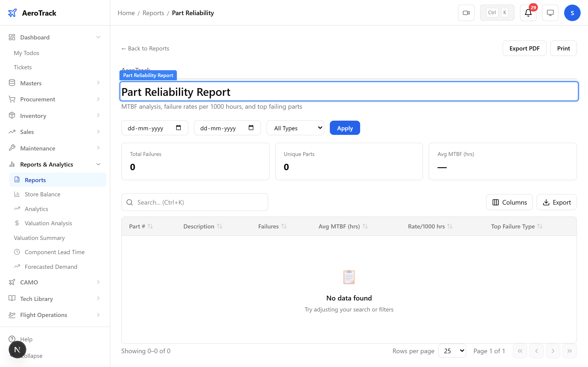
Task: Toggle sorting on Top Failure Type column
Action: pos(540,226)
